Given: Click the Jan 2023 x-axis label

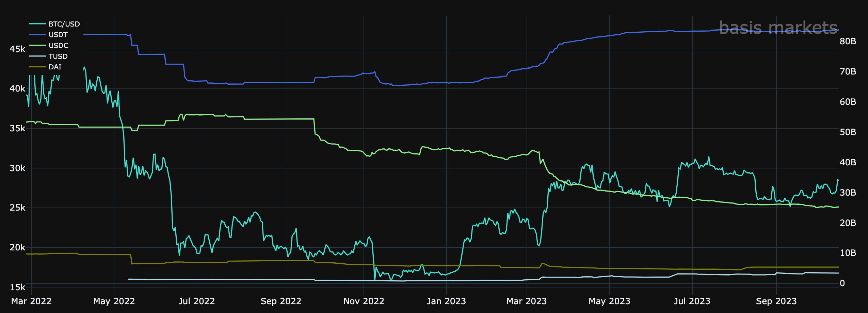Looking at the screenshot, I should [447, 301].
